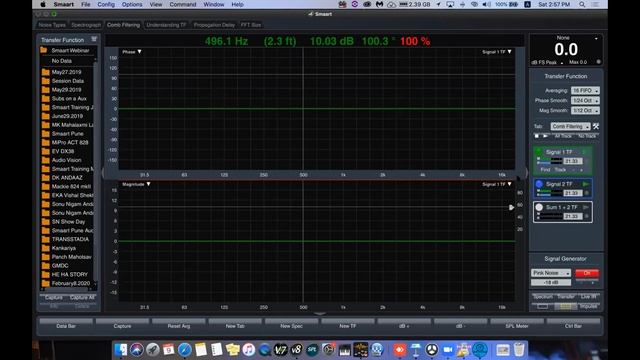Image resolution: width=640 pixels, height=360 pixels.
Task: Switch to the Spectrograph tab
Action: (x=86, y=25)
